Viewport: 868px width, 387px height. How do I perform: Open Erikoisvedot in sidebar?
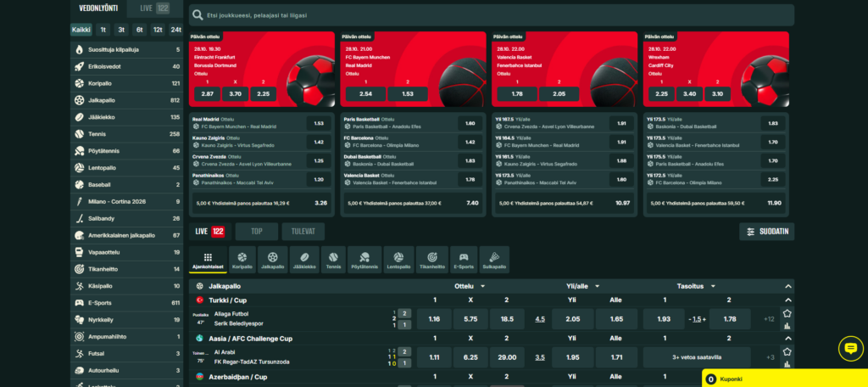point(127,66)
